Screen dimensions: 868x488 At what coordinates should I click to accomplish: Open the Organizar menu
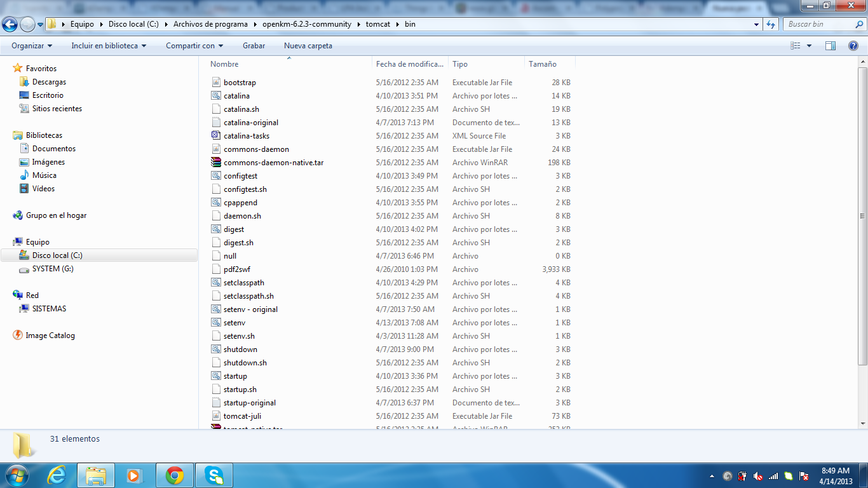(32, 45)
